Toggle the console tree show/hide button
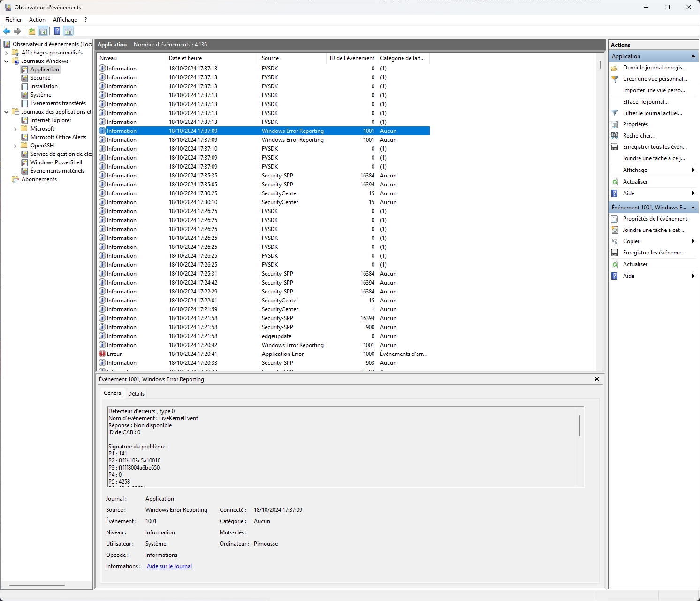This screenshot has height=601, width=700. pyautogui.click(x=43, y=31)
